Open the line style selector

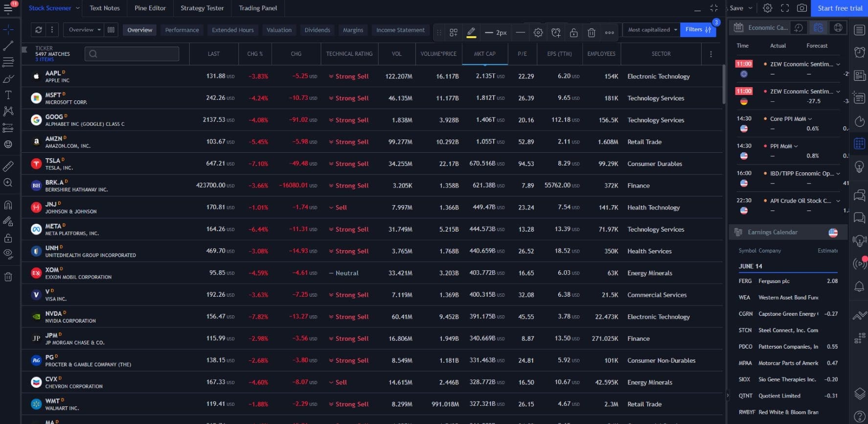point(521,33)
